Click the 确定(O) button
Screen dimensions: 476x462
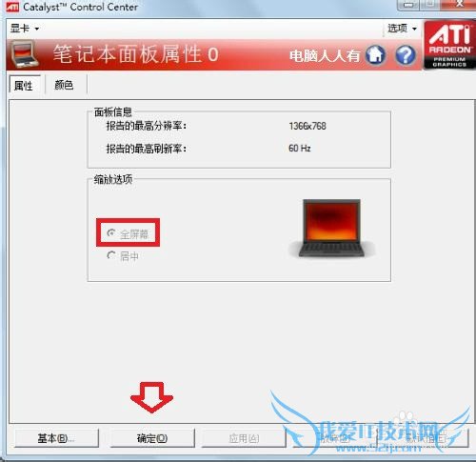tap(152, 438)
